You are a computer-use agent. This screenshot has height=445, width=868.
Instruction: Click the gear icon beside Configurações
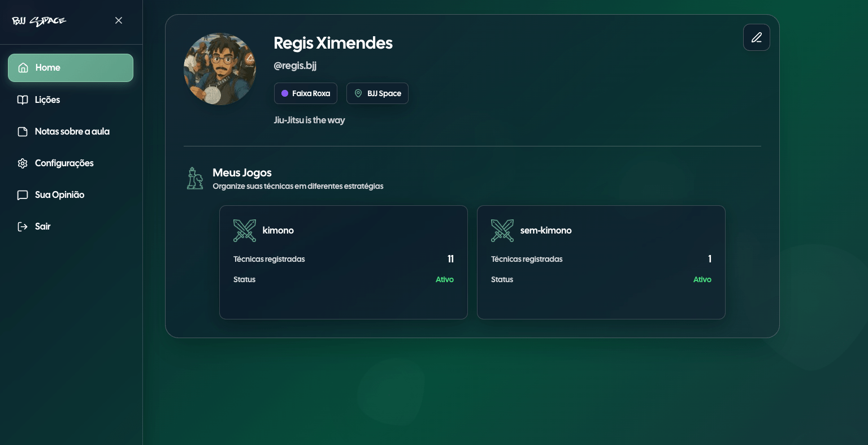pyautogui.click(x=23, y=163)
